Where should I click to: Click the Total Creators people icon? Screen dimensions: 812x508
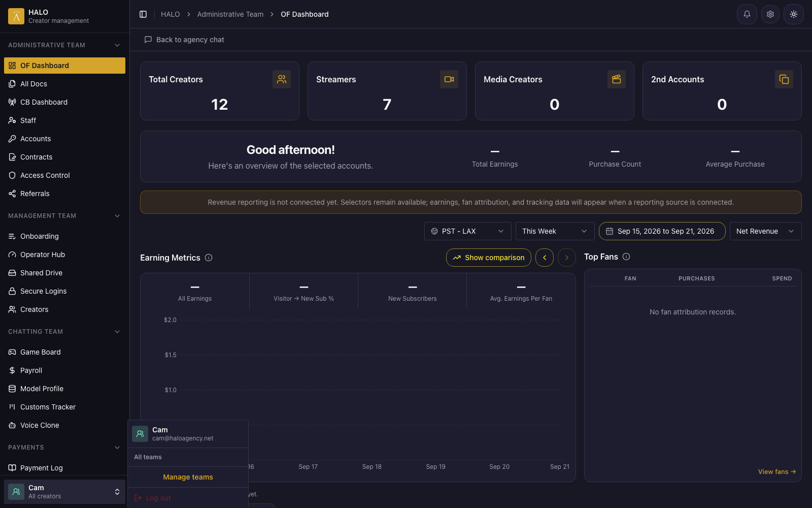(x=282, y=79)
